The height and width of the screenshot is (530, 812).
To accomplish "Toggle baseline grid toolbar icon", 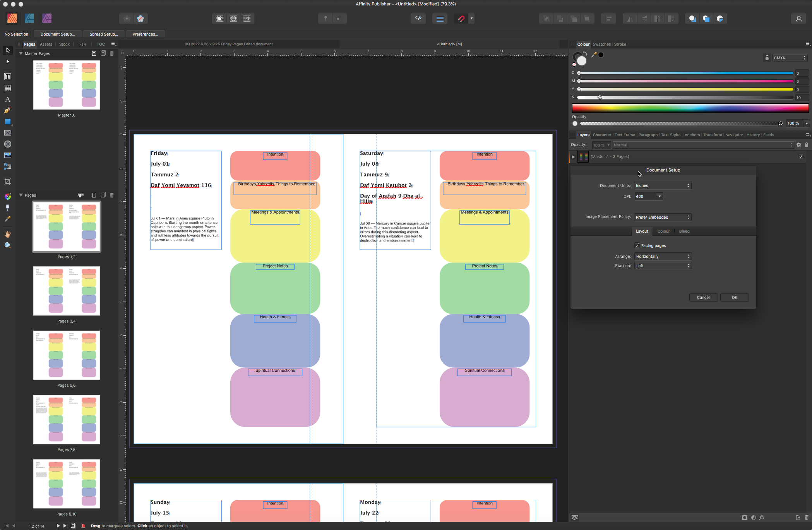I will point(440,19).
